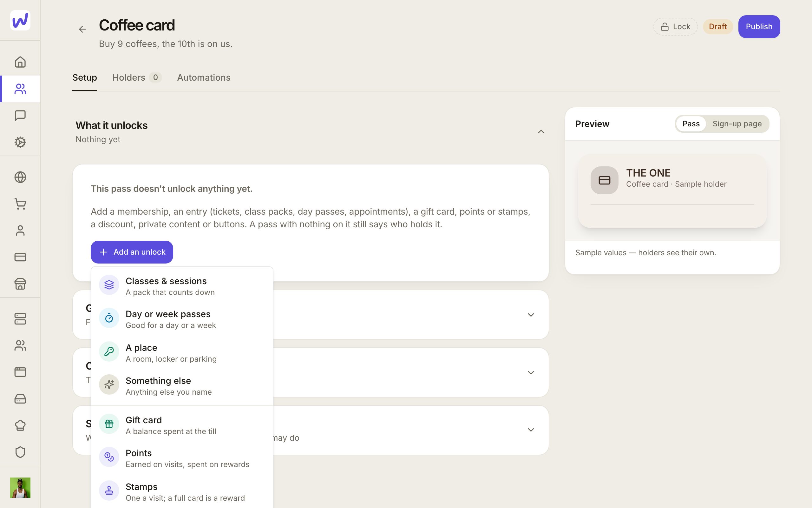Click the Coffee card title
812x508 pixels.
(x=137, y=25)
